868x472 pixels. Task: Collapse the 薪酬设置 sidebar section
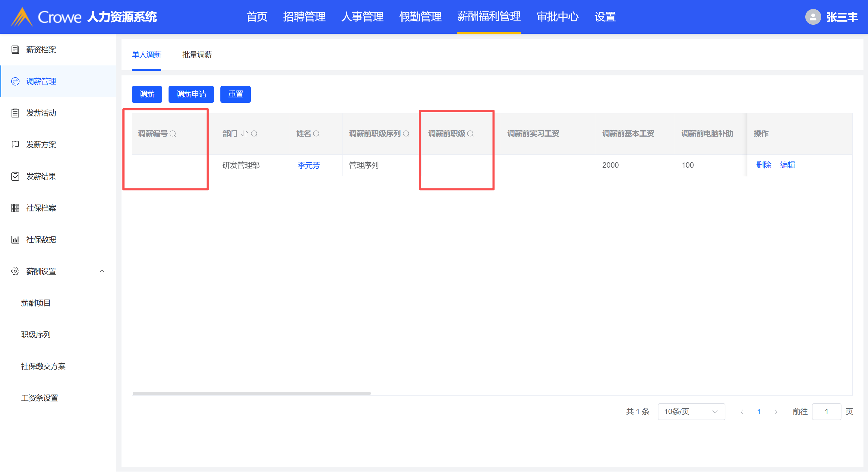pos(102,271)
